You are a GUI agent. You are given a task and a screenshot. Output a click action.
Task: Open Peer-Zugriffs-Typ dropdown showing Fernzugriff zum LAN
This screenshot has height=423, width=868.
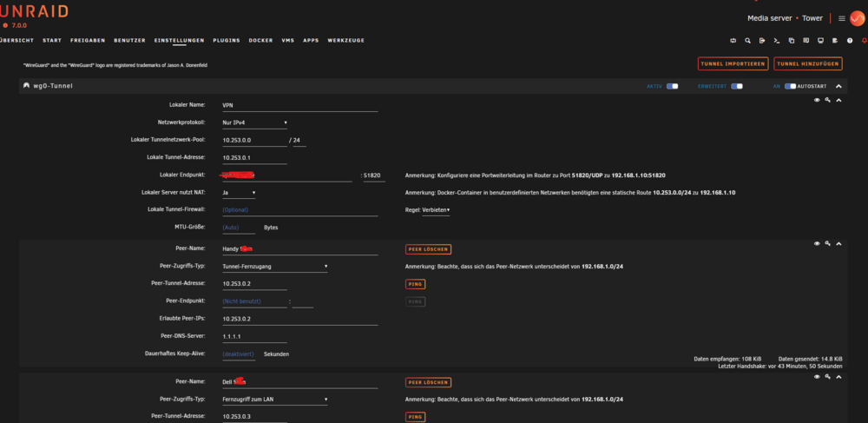pyautogui.click(x=274, y=400)
